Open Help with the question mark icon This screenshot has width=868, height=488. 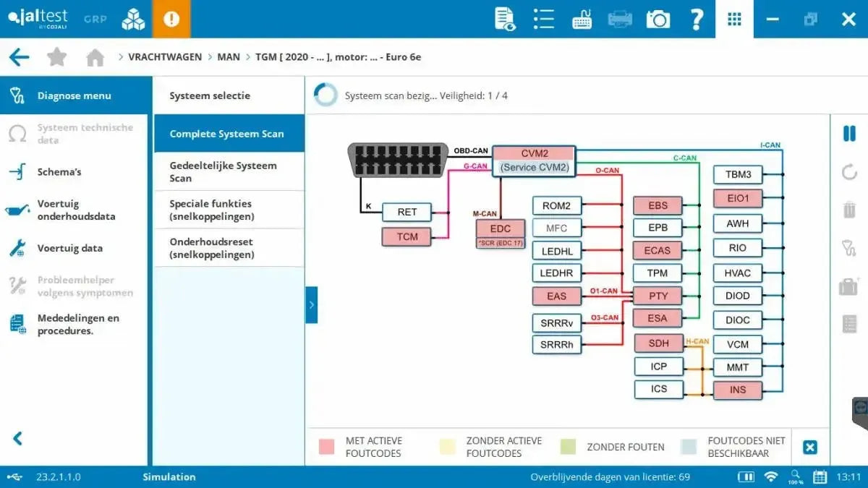click(x=697, y=19)
